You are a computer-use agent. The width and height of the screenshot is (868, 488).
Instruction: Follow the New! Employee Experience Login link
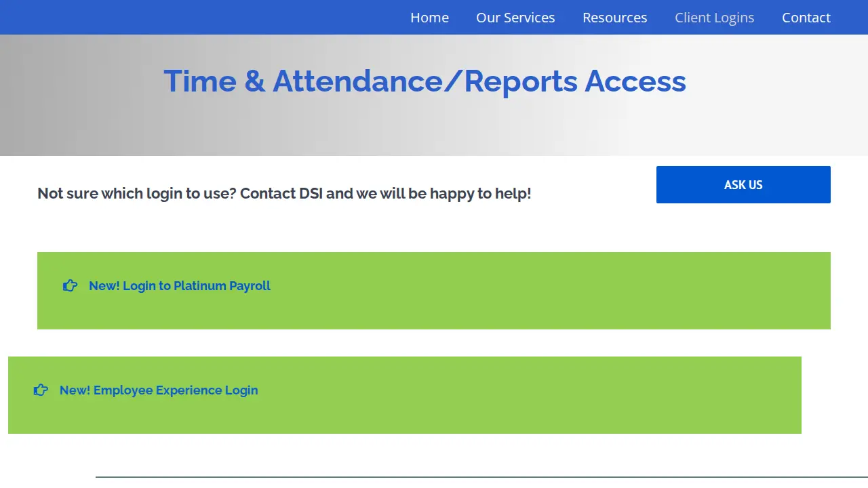pyautogui.click(x=159, y=390)
